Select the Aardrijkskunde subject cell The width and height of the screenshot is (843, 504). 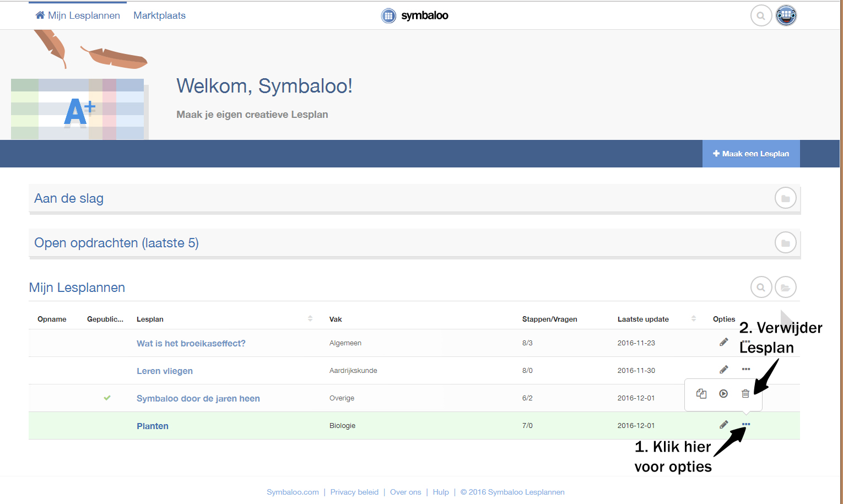(x=353, y=370)
